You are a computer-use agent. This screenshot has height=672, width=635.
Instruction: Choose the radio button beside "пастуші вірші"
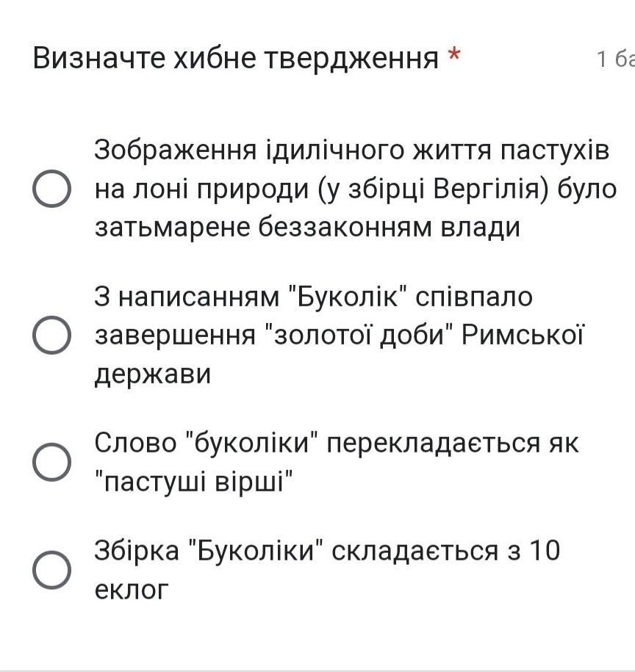click(51, 461)
